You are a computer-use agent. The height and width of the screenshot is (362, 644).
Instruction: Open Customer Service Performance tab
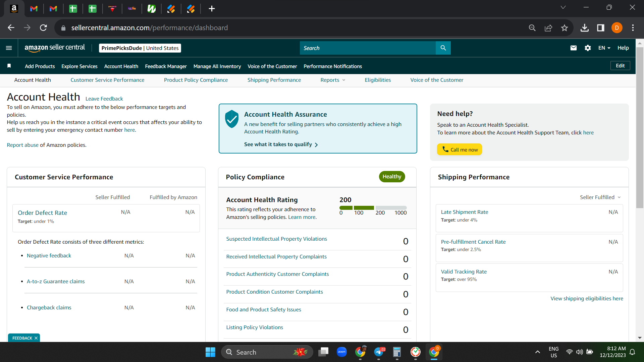click(x=107, y=80)
